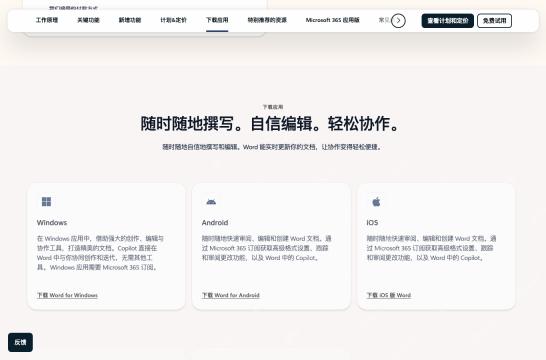Click the Windows logo icon
546x360 pixels.
click(46, 202)
